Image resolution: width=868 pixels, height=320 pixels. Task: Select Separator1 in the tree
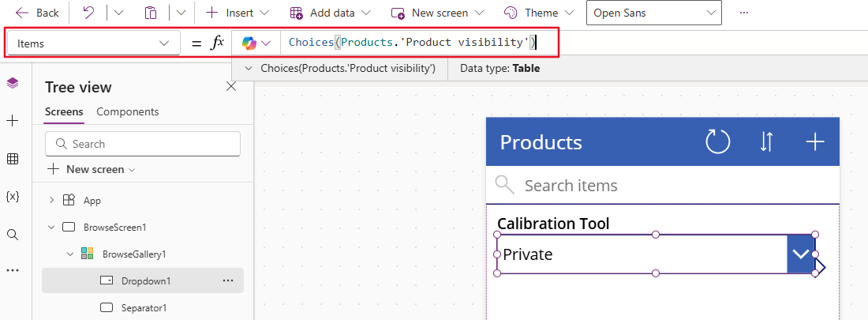click(144, 307)
